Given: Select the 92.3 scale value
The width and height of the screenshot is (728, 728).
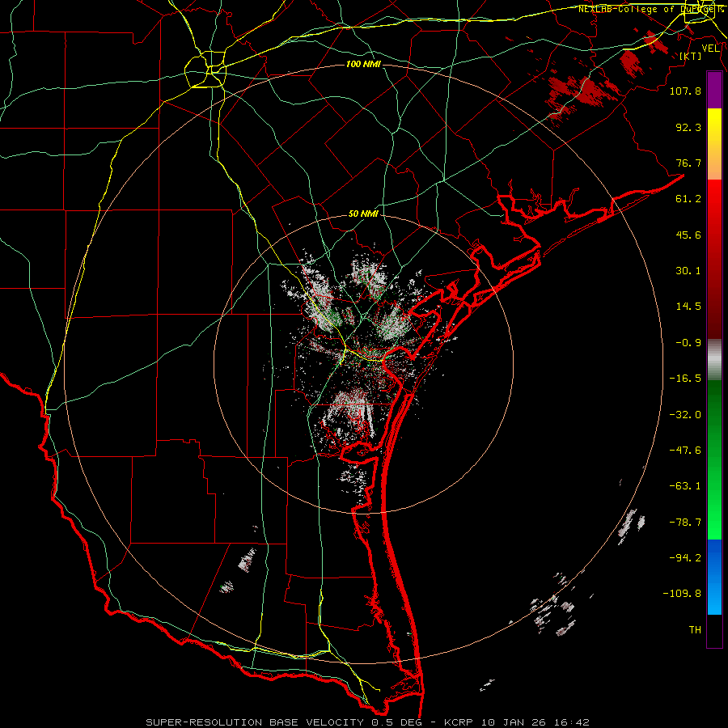Looking at the screenshot, I should coord(688,127).
